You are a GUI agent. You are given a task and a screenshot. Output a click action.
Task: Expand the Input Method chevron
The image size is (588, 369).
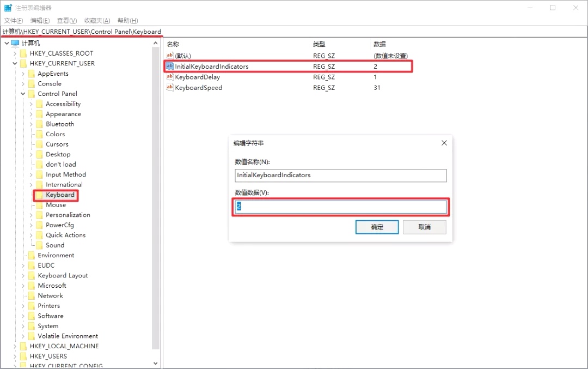[31, 174]
